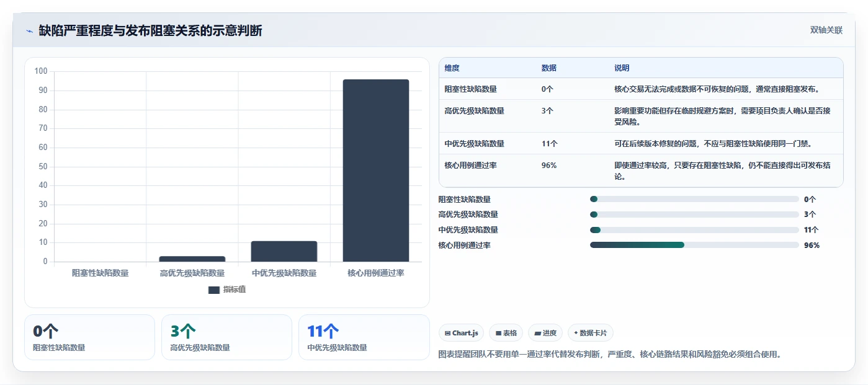The height and width of the screenshot is (385, 868).
Task: Click the sparkle icon in 数据卡片 chip
Action: (576, 333)
